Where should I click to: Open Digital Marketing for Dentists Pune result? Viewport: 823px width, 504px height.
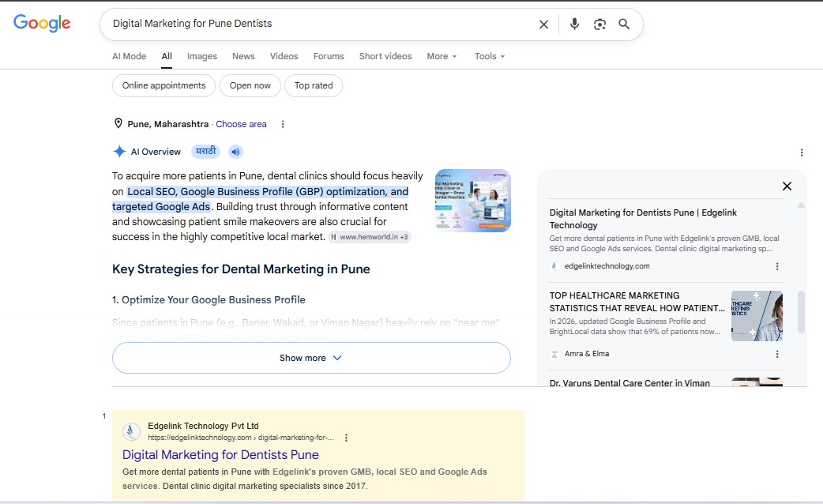click(x=220, y=455)
